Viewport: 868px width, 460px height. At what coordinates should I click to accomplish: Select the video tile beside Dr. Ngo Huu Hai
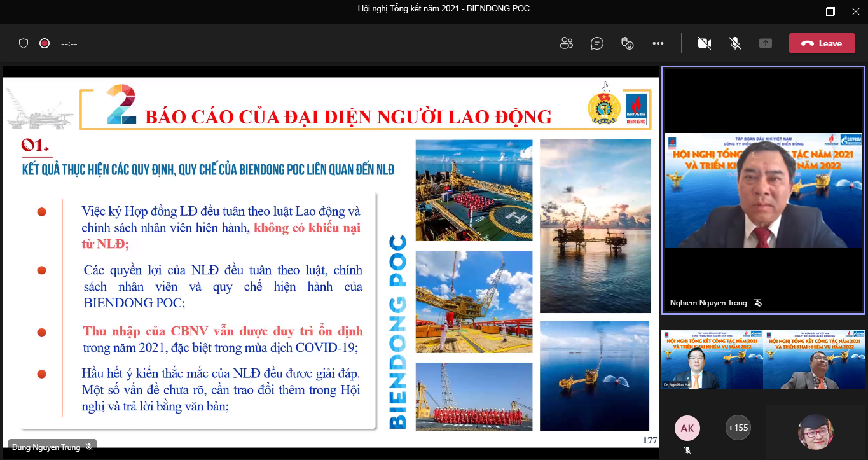(814, 359)
